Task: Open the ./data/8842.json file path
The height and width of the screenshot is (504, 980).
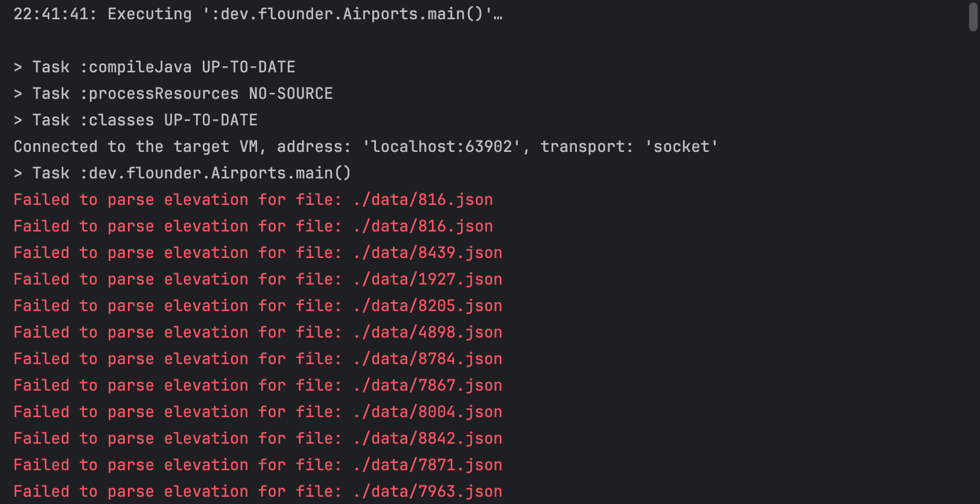Action: click(x=428, y=438)
